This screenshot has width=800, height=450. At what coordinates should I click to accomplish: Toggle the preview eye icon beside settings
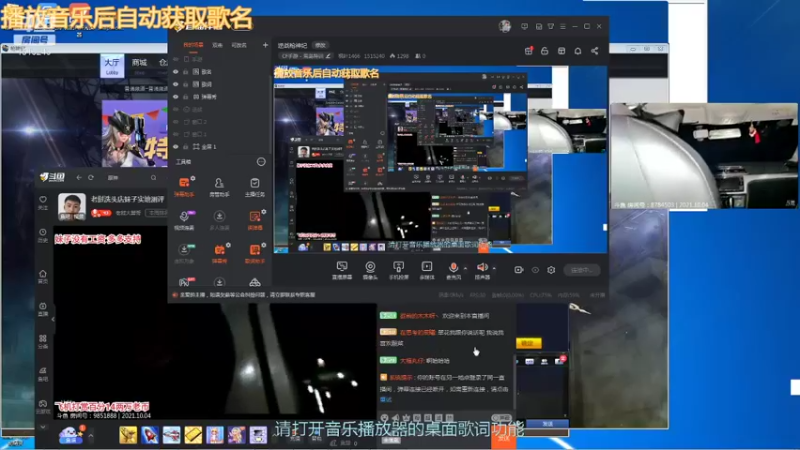tap(535, 270)
